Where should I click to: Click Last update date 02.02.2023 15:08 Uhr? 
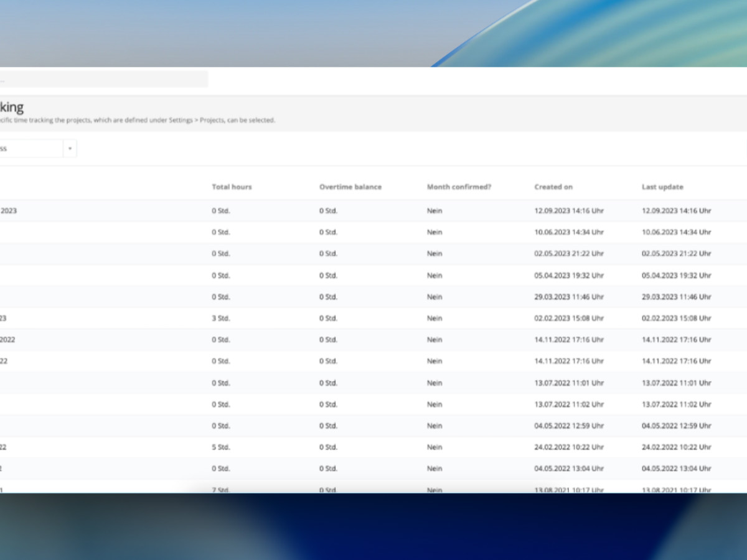677,318
